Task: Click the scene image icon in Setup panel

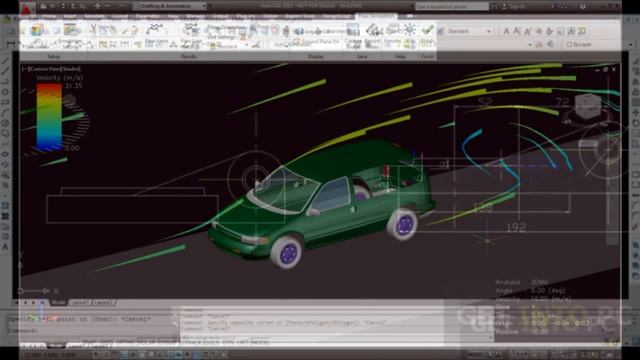Action: pos(71,29)
